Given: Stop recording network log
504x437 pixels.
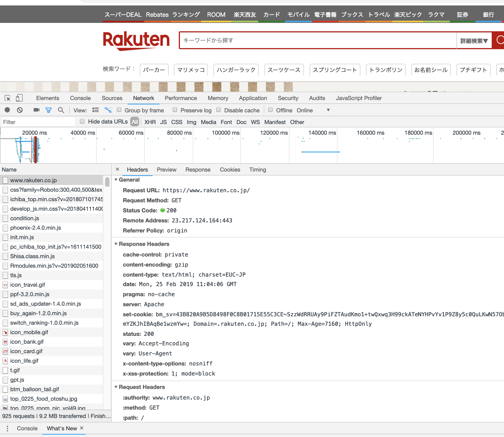Looking at the screenshot, I should point(8,110).
